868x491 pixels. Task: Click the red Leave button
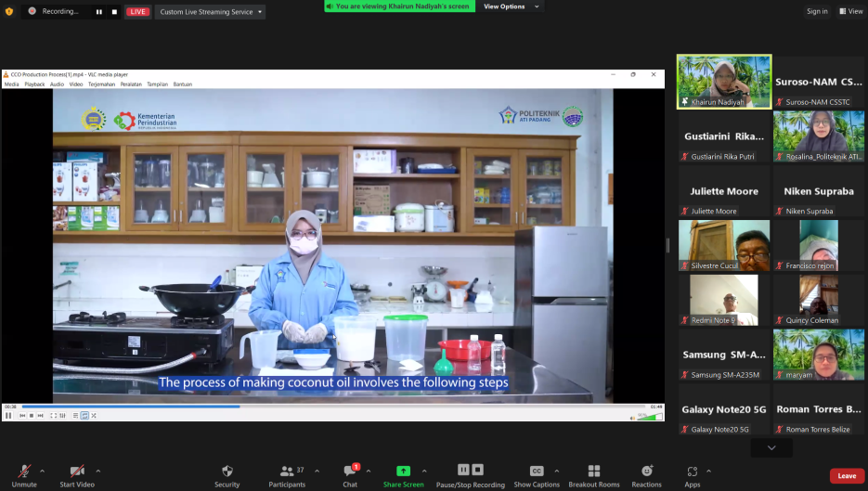[847, 476]
